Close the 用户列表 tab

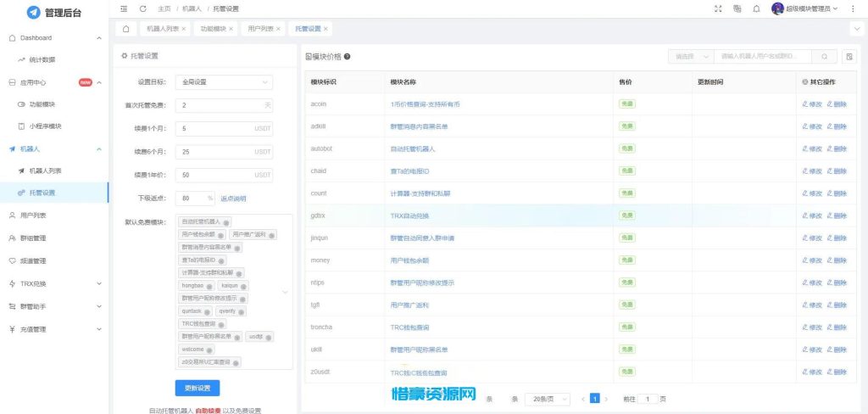point(278,29)
